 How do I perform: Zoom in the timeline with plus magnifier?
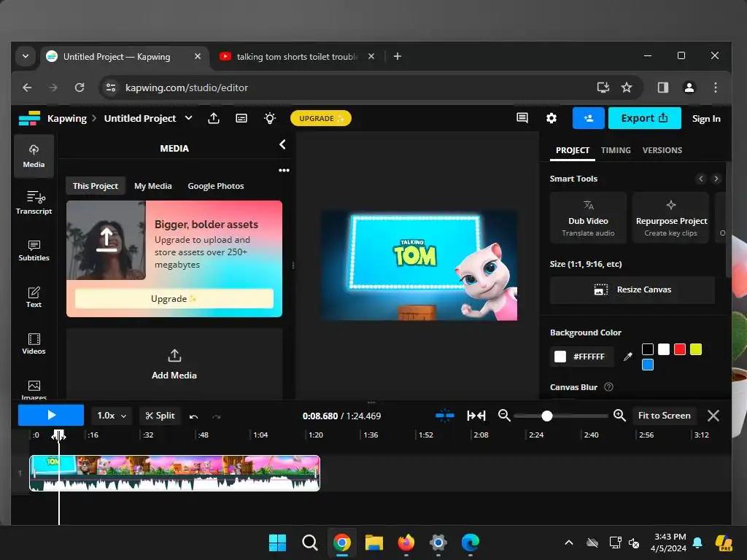click(x=619, y=416)
